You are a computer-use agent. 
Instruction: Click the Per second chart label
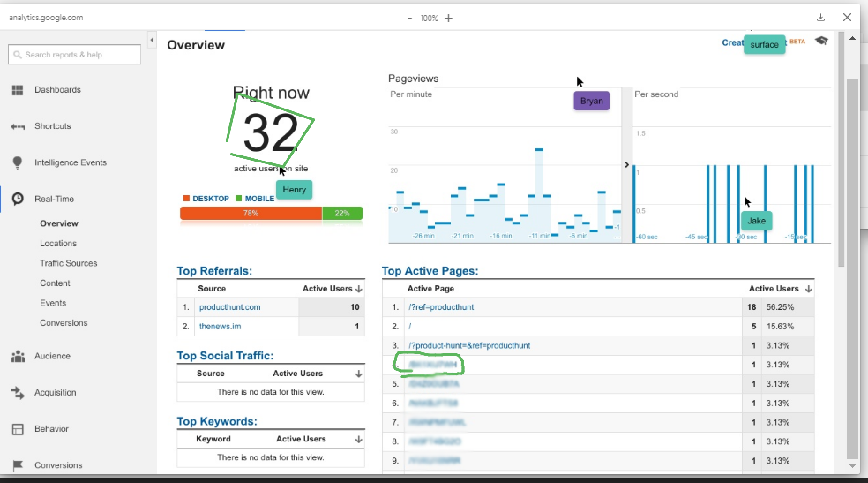656,94
